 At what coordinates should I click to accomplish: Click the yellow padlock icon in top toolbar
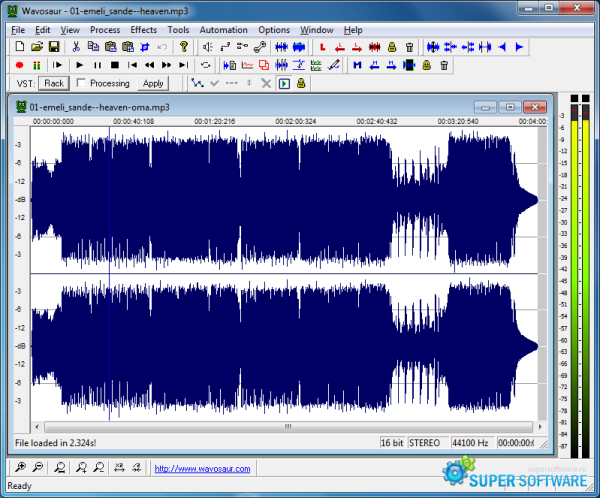coord(392,47)
